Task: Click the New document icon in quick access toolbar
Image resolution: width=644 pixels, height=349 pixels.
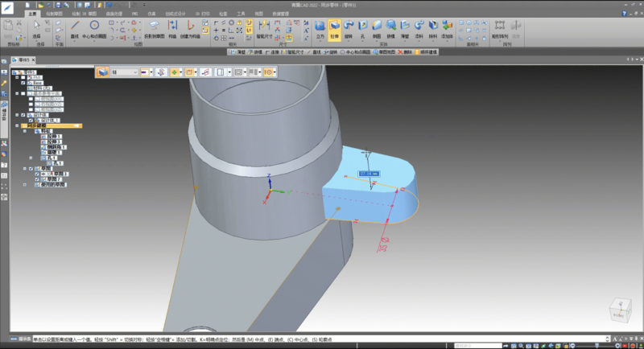Action: 27,6
